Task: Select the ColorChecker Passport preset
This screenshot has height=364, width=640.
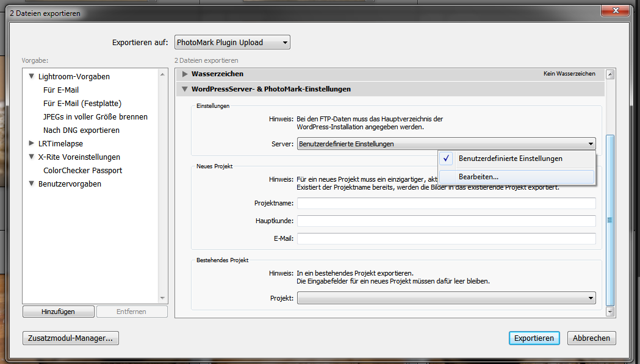Action: (82, 171)
